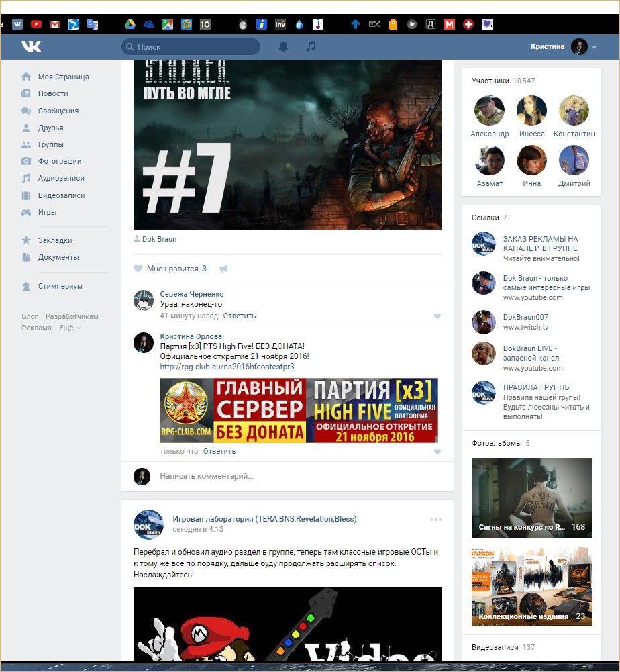
Task: Click the Закладки star icon in sidebar
Action: 26,240
